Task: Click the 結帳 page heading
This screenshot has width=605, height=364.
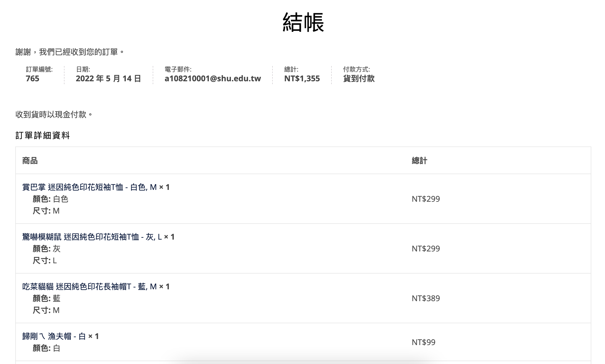Action: tap(303, 22)
